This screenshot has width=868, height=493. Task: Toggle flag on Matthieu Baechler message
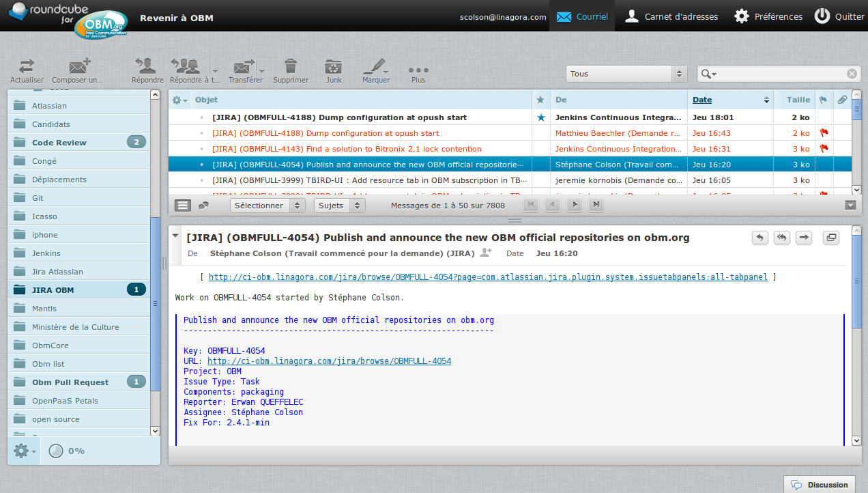click(824, 133)
